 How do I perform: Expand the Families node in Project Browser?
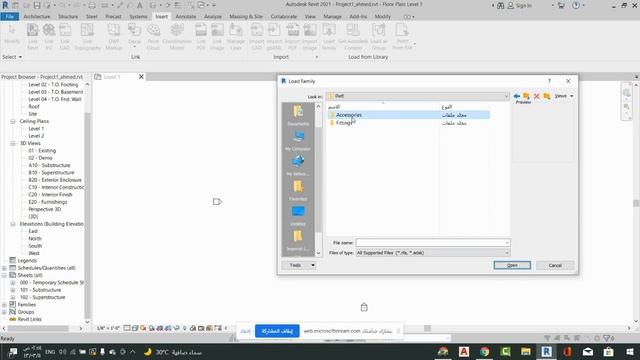click(4, 304)
